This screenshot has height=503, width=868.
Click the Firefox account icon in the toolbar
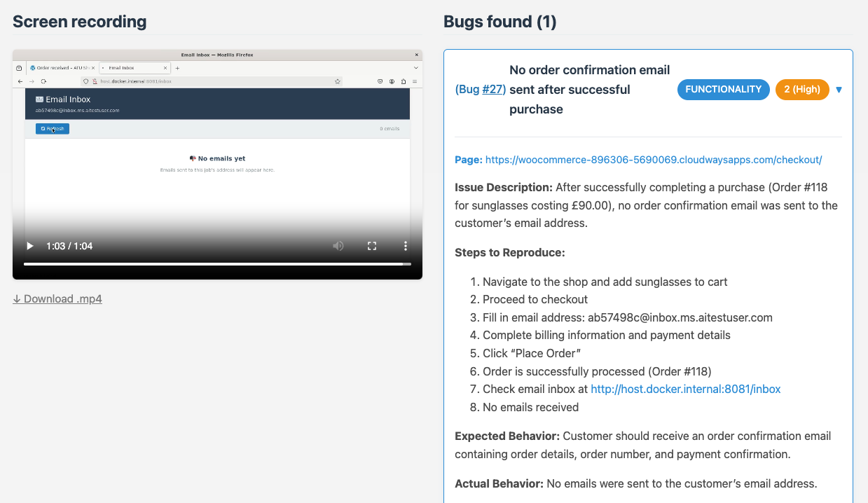(x=390, y=81)
